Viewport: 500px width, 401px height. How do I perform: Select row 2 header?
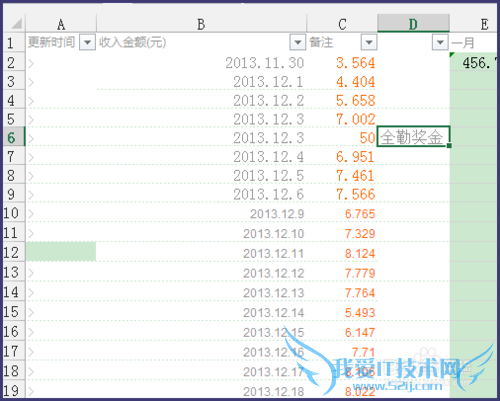click(x=14, y=62)
